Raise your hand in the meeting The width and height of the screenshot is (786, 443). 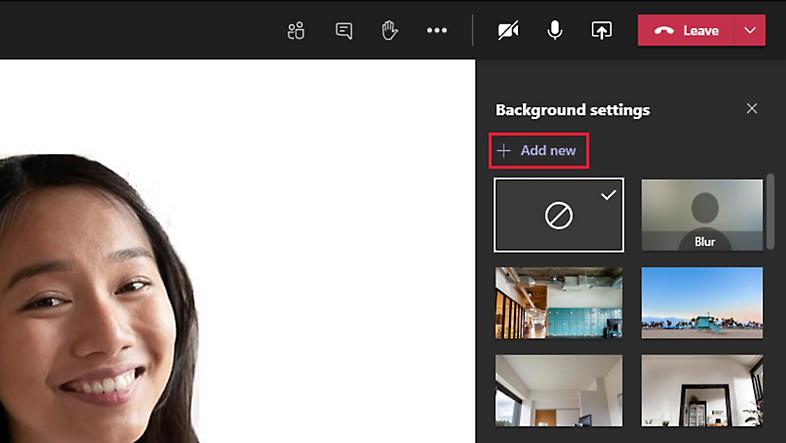pos(390,30)
